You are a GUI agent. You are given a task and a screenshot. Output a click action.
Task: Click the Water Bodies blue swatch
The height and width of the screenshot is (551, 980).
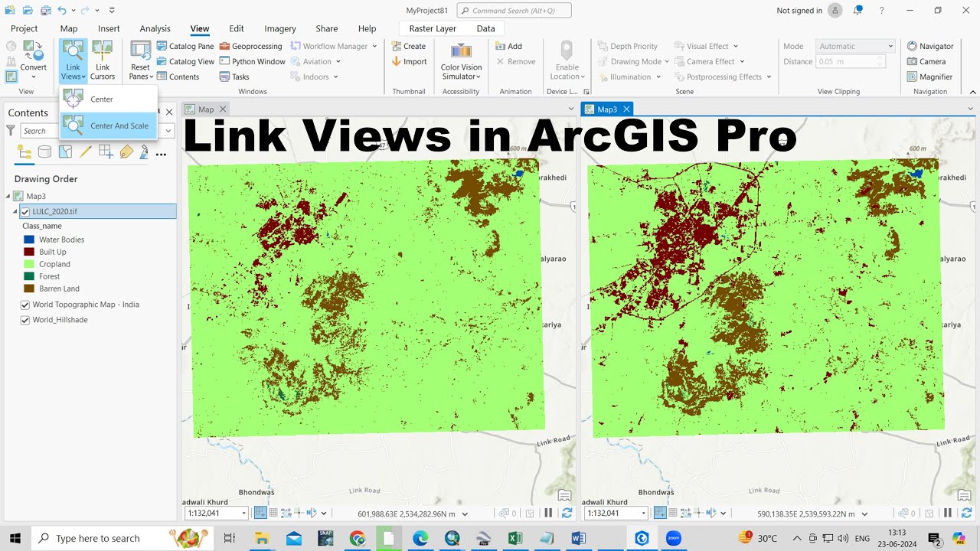point(29,240)
